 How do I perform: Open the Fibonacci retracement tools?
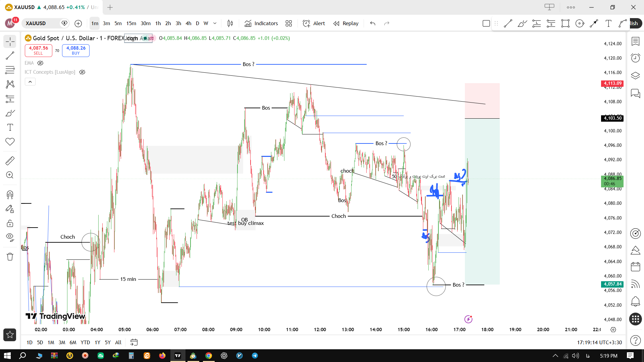click(10, 70)
